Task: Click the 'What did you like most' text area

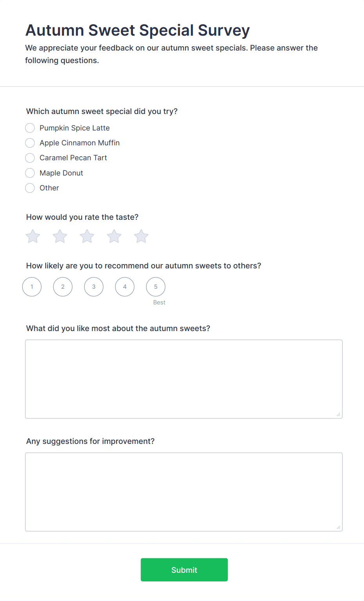Action: coord(184,379)
